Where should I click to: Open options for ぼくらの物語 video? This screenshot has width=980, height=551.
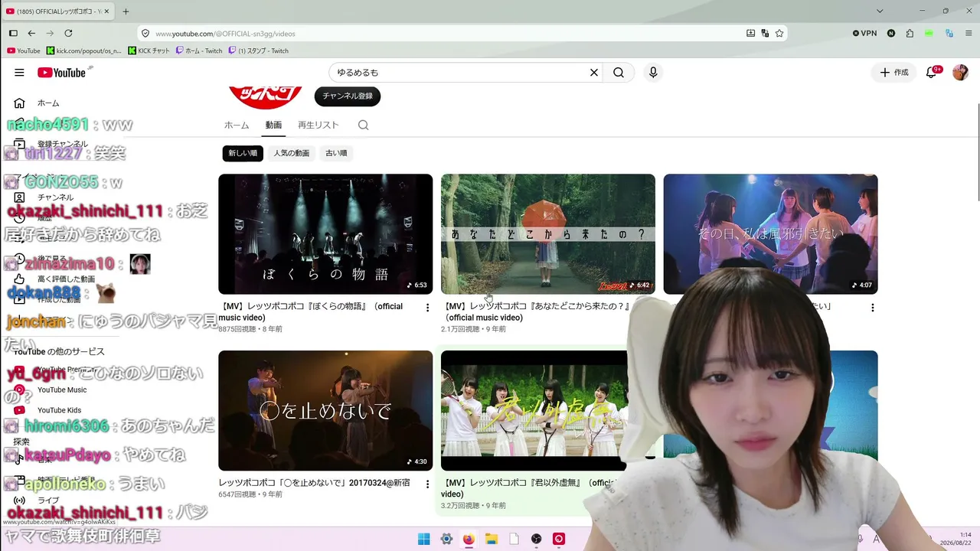coord(427,308)
